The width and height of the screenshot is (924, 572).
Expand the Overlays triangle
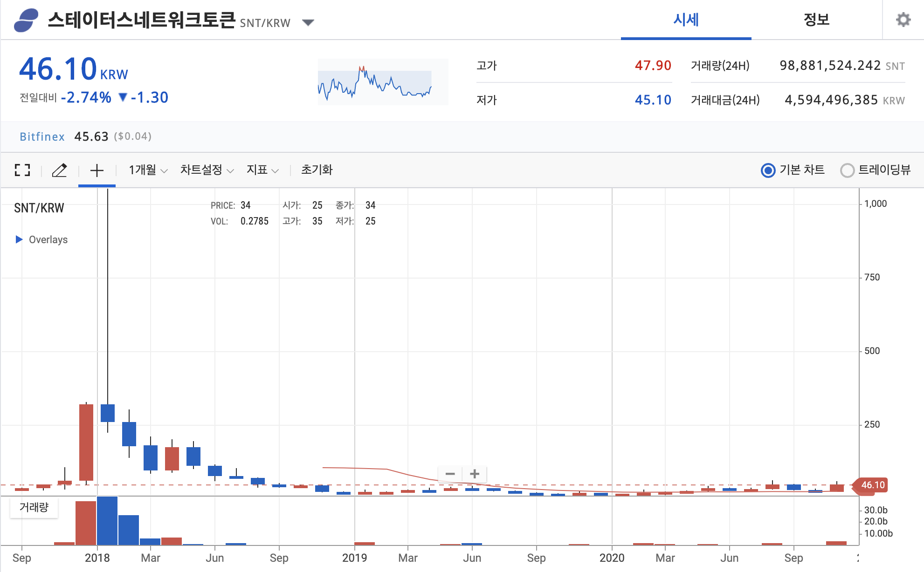point(19,239)
